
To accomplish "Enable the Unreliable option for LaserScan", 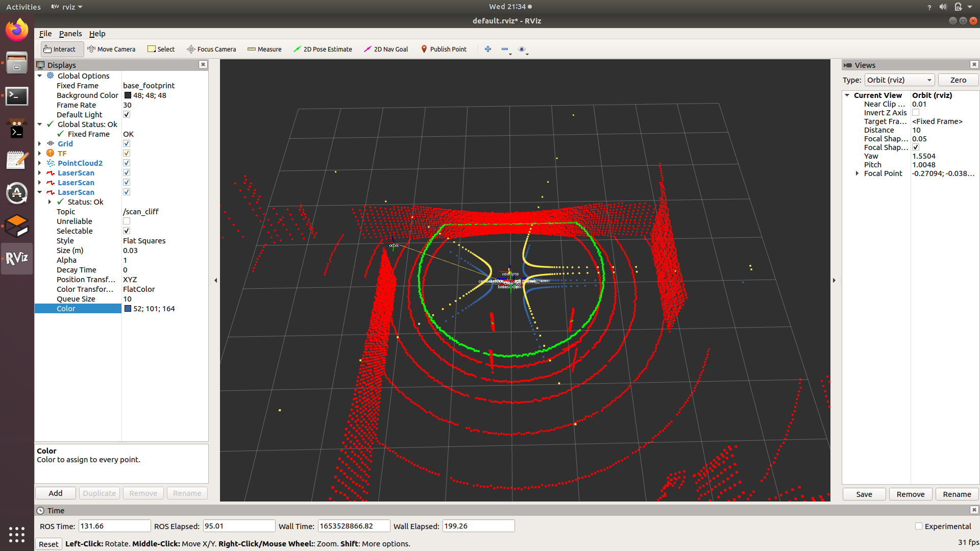I will click(x=126, y=221).
